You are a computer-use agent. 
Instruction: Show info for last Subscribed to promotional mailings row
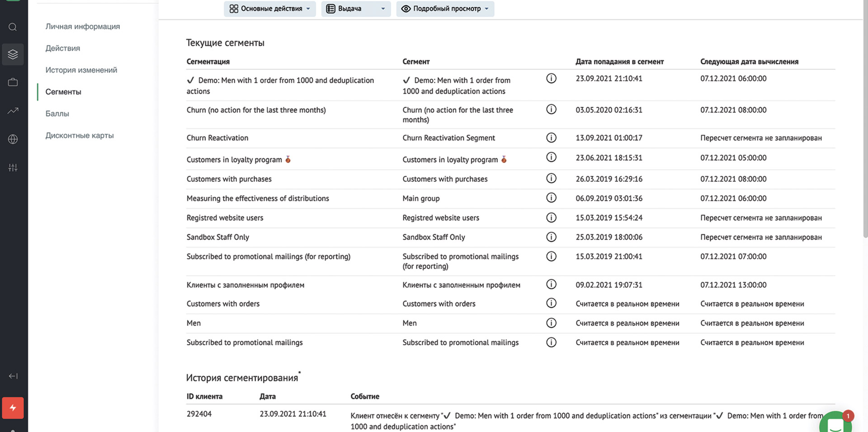tap(551, 342)
